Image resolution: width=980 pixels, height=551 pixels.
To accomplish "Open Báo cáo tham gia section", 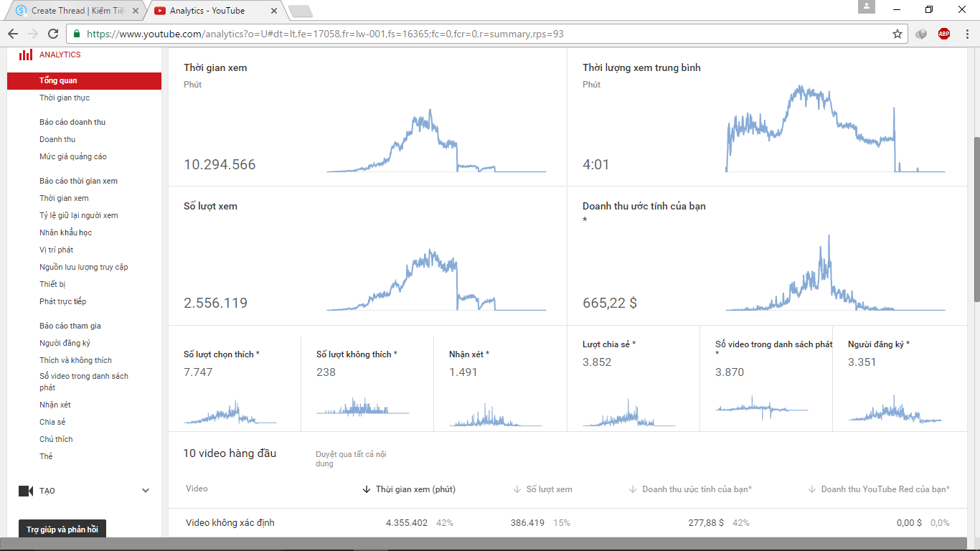I will [70, 326].
